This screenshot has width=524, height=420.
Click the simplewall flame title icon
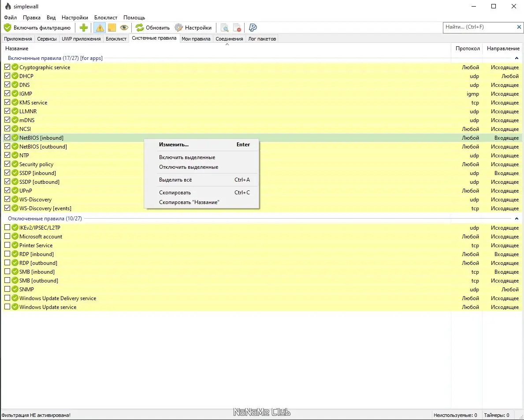[7, 6]
